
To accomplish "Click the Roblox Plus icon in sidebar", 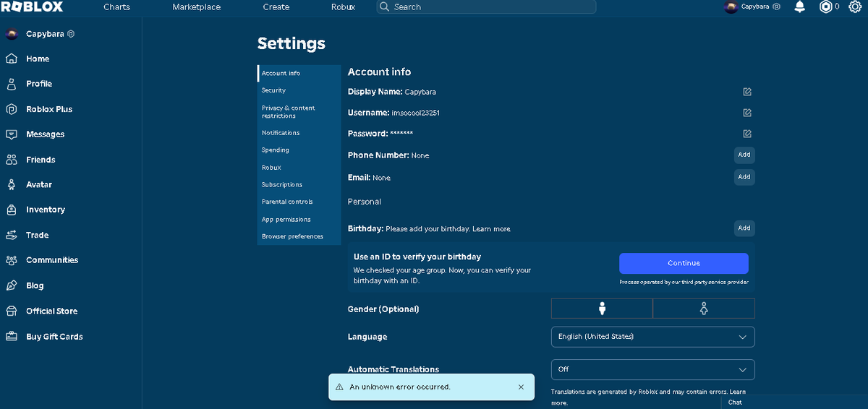I will [12, 109].
